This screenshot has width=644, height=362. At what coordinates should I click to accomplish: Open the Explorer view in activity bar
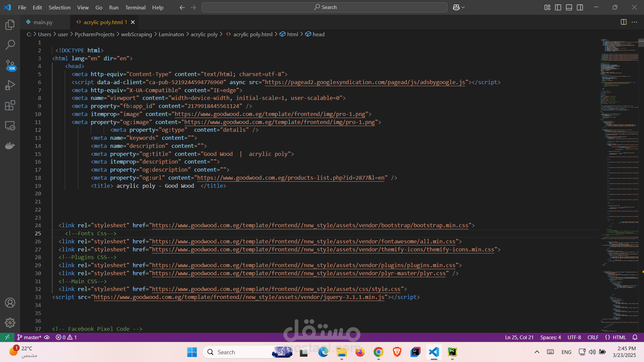click(x=10, y=24)
